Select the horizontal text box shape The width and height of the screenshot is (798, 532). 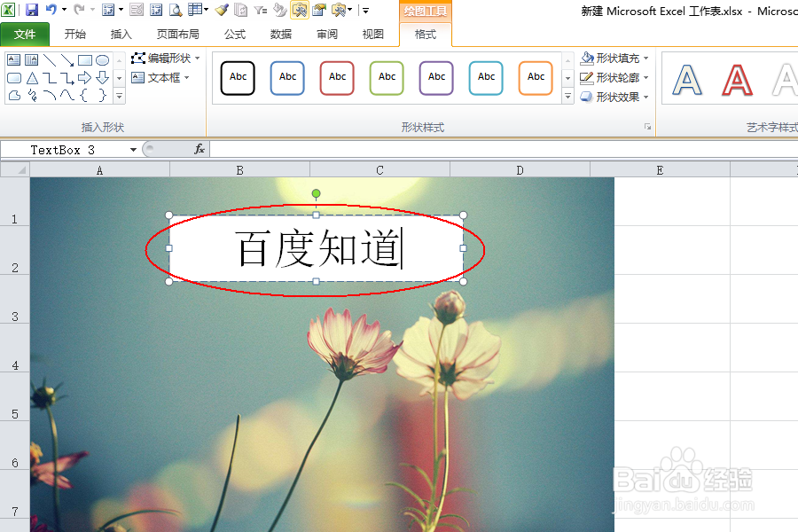[x=13, y=60]
